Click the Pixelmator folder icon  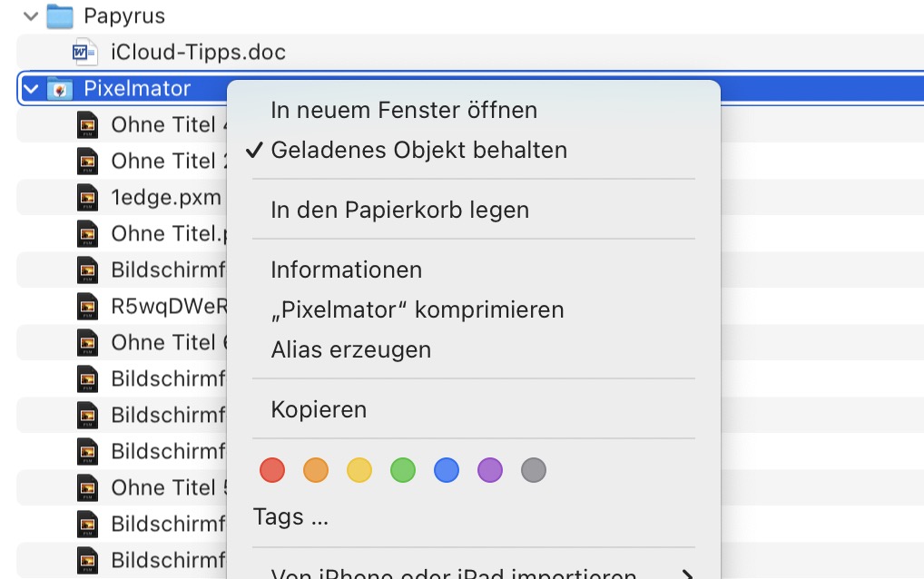59,88
